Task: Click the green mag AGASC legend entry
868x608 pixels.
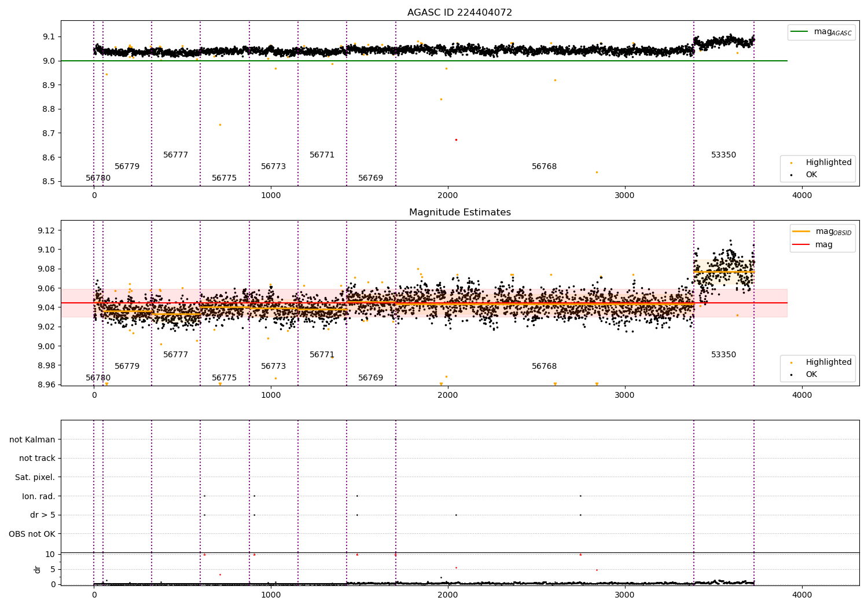Action: 821,32
